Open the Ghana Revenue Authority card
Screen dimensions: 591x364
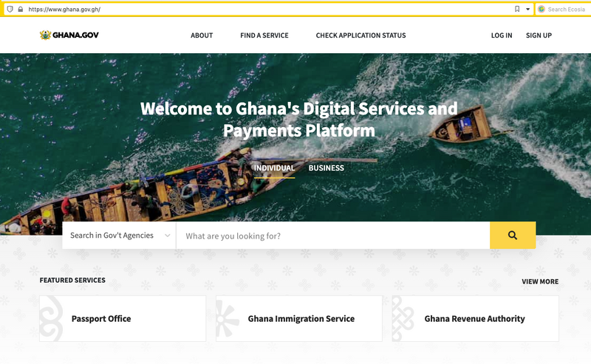[x=475, y=318]
